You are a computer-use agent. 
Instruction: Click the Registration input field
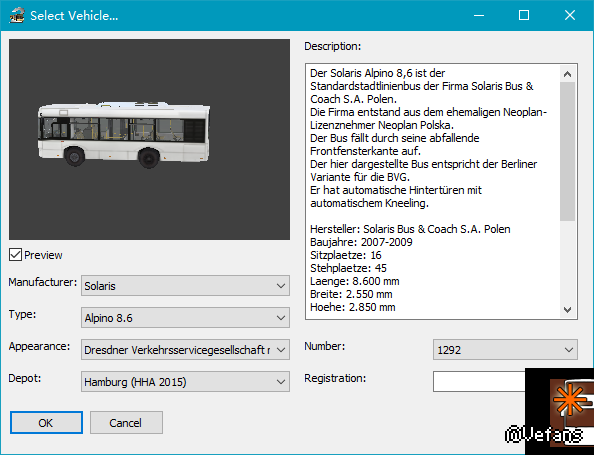(479, 382)
